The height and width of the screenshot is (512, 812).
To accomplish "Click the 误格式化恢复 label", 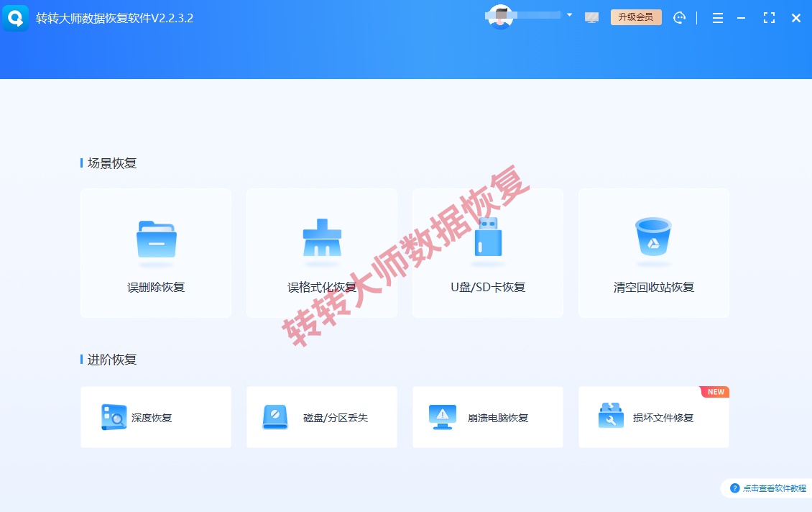I will tap(322, 287).
